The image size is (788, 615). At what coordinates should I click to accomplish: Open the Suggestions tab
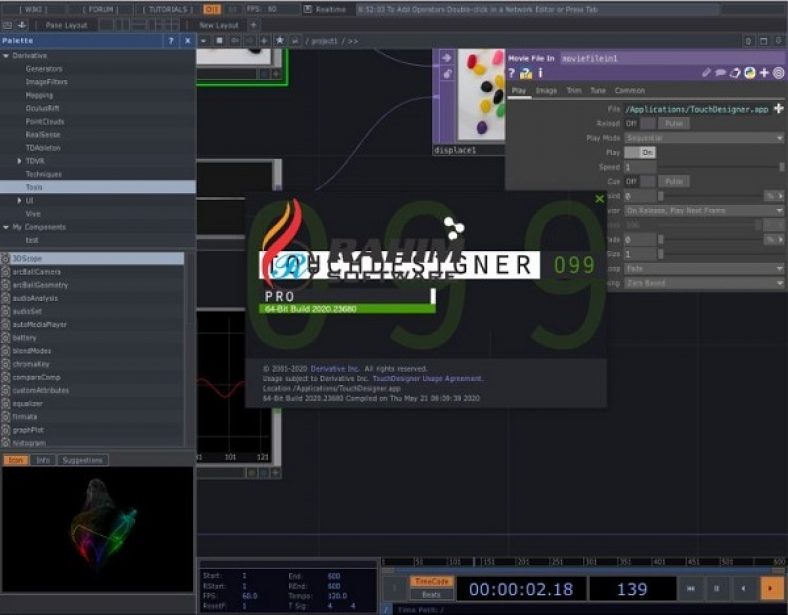point(82,460)
